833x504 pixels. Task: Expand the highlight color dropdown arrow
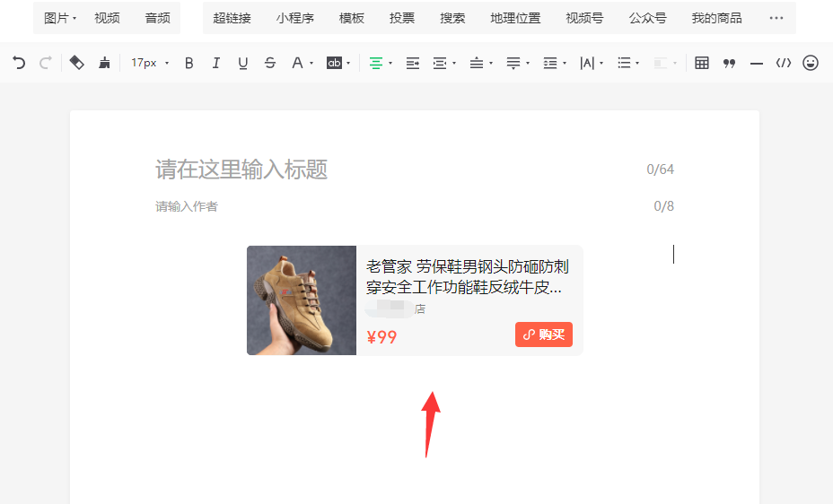tap(348, 64)
